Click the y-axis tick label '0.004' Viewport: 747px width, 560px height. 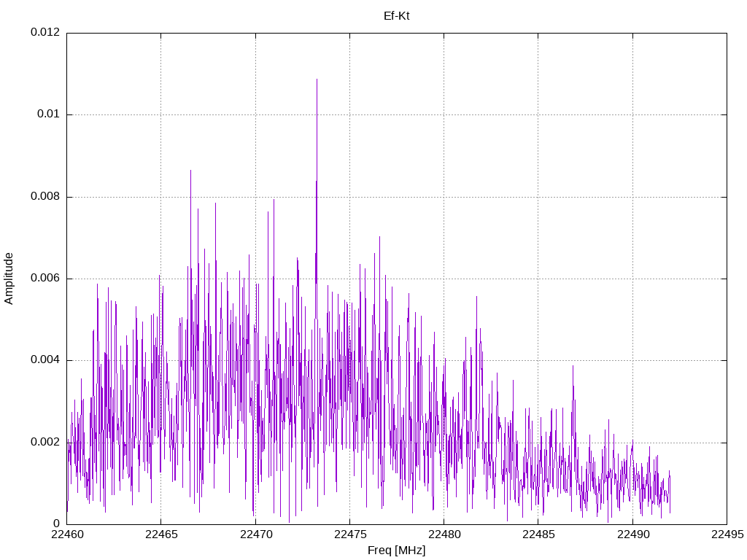[45, 360]
